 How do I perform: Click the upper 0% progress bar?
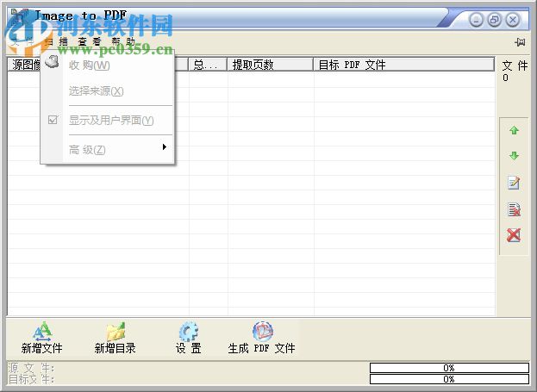coord(449,368)
